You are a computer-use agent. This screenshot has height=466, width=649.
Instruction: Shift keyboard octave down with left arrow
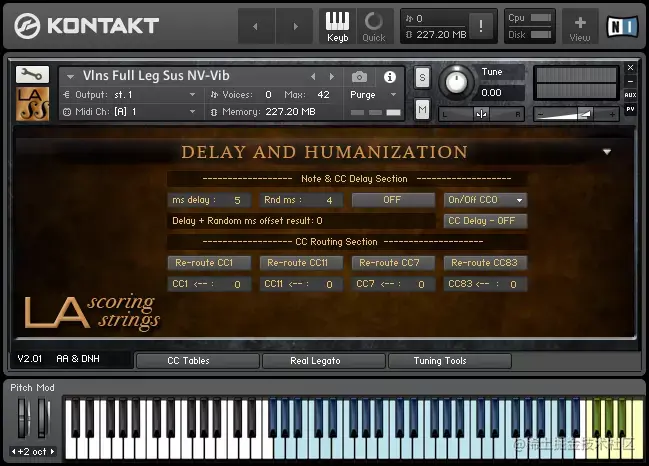tap(14, 452)
